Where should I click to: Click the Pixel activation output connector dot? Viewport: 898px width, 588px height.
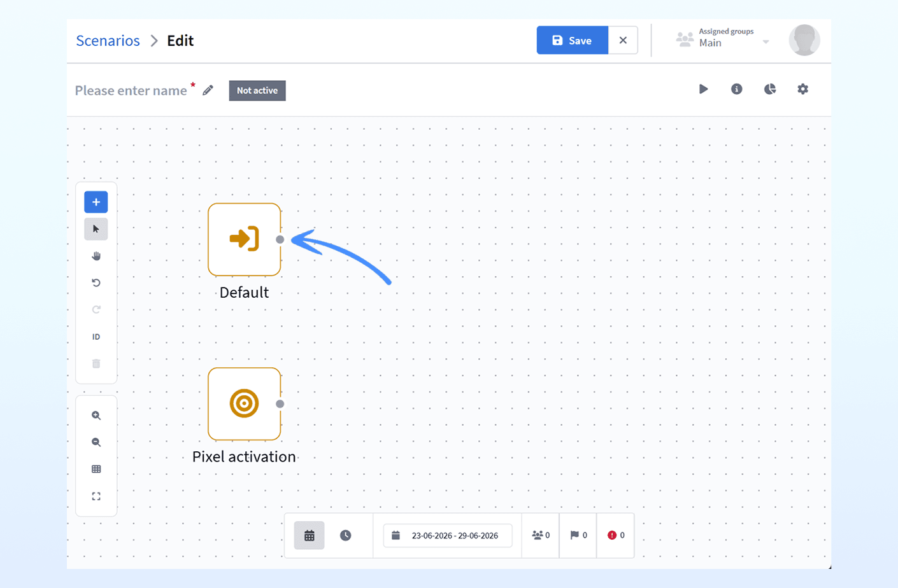click(280, 403)
